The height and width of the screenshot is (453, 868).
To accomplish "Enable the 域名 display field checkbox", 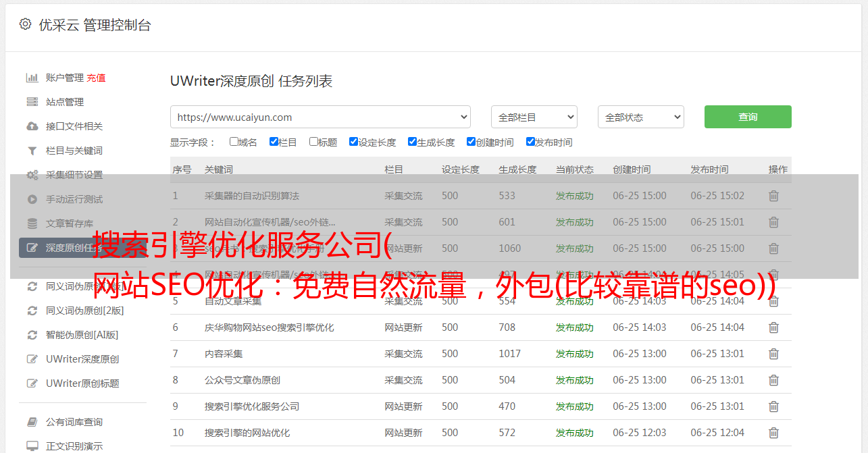I will click(234, 142).
